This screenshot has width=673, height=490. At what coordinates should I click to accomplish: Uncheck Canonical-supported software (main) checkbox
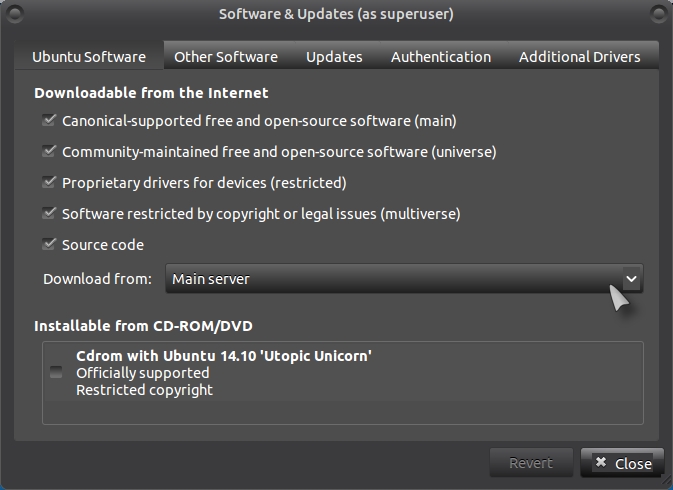click(x=49, y=121)
